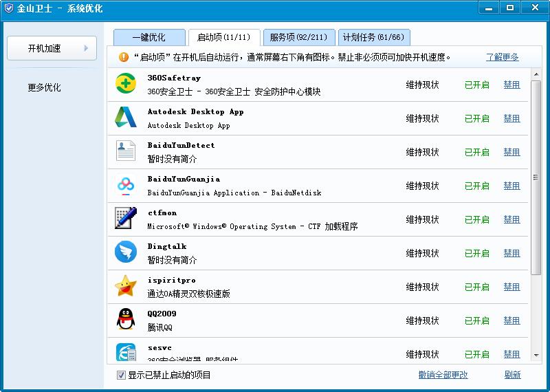Click the ctfmon item name
This screenshot has width=550, height=392.
[x=162, y=213]
